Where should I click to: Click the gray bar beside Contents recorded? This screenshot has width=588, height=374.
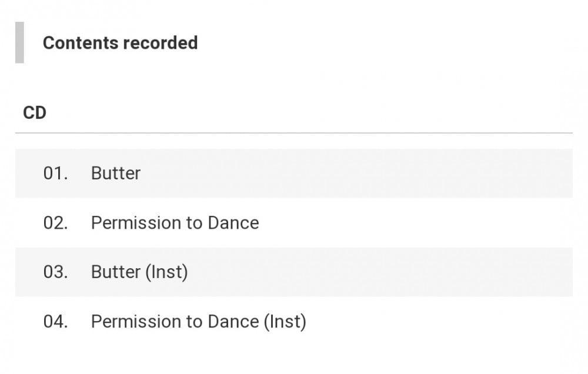[x=19, y=42]
